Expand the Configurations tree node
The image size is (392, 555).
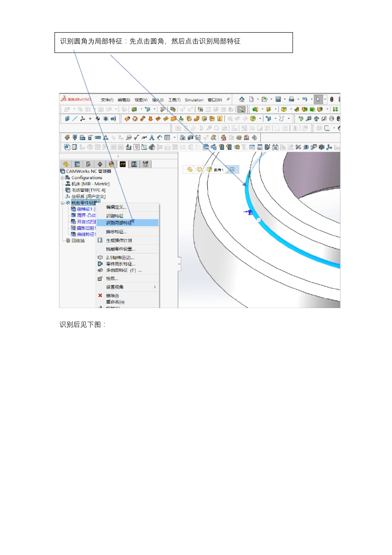tap(63, 178)
